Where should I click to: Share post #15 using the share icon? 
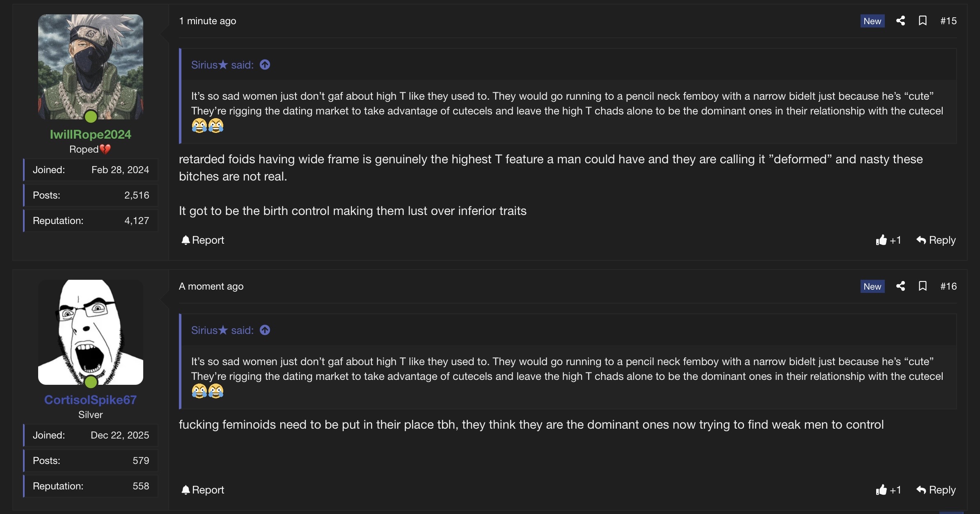point(901,21)
